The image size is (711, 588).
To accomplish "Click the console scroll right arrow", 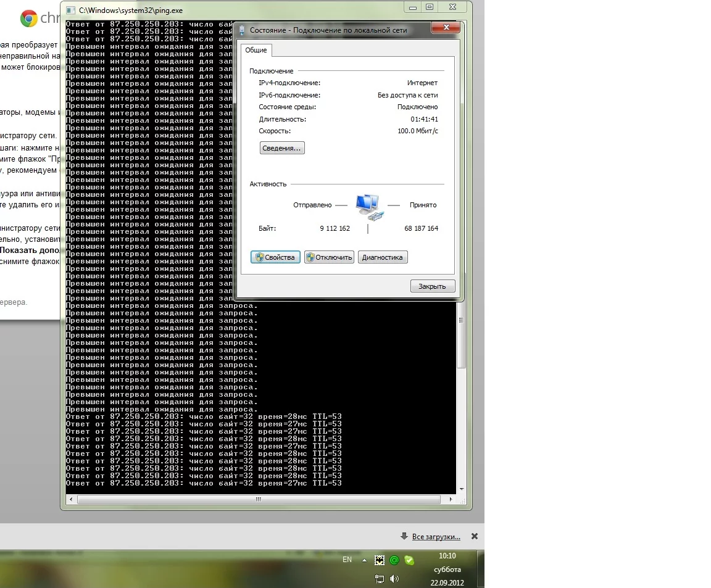I will click(x=451, y=499).
